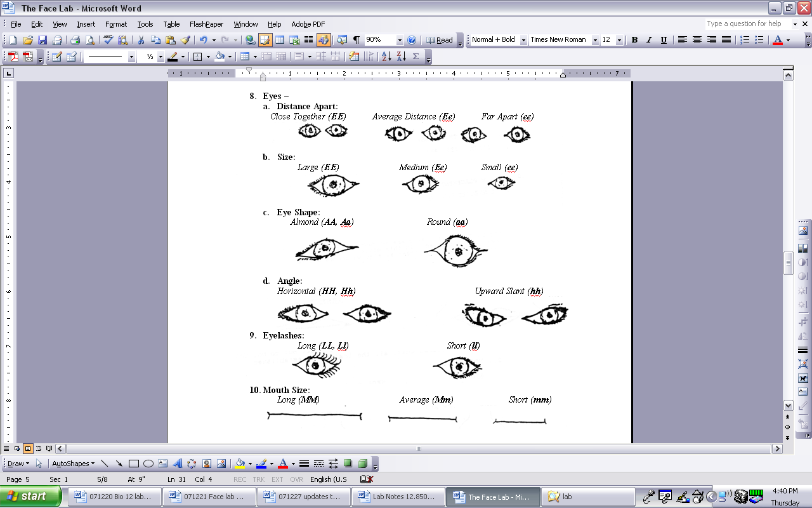Click the Read button
The image size is (812, 508).
440,40
